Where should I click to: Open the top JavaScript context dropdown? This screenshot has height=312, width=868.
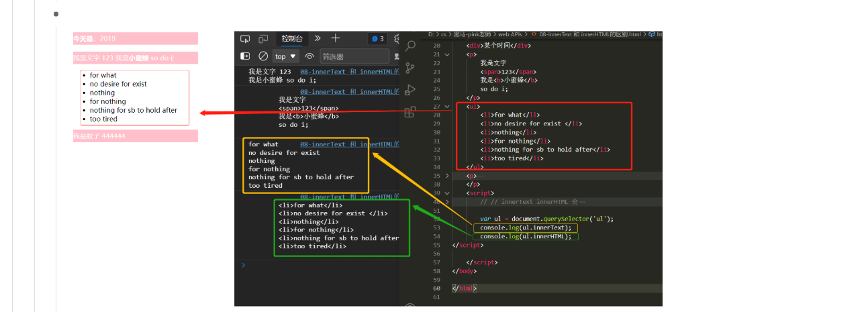coord(287,56)
